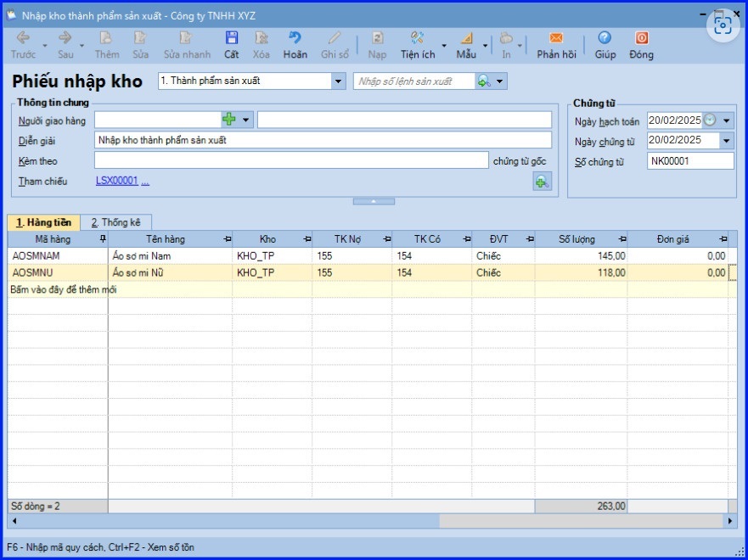The image size is (748, 560).
Task: Select the Hàng tiền tab
Action: [x=42, y=222]
